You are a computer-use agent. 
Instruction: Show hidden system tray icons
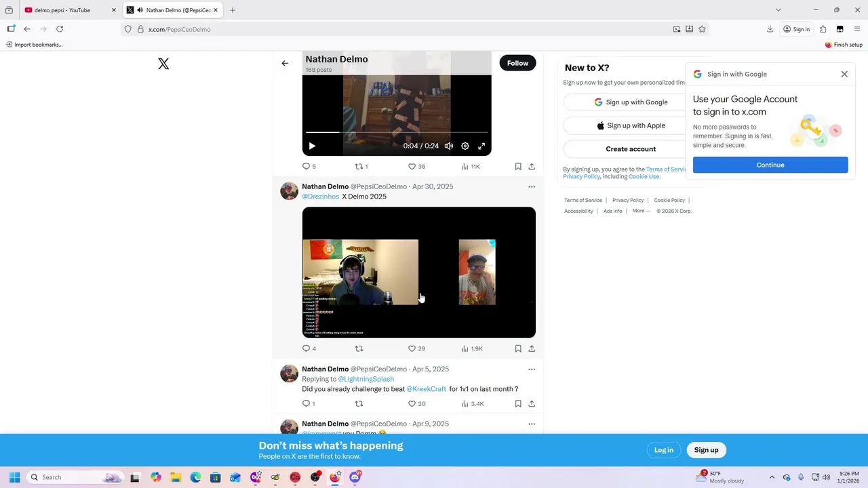pyautogui.click(x=772, y=477)
